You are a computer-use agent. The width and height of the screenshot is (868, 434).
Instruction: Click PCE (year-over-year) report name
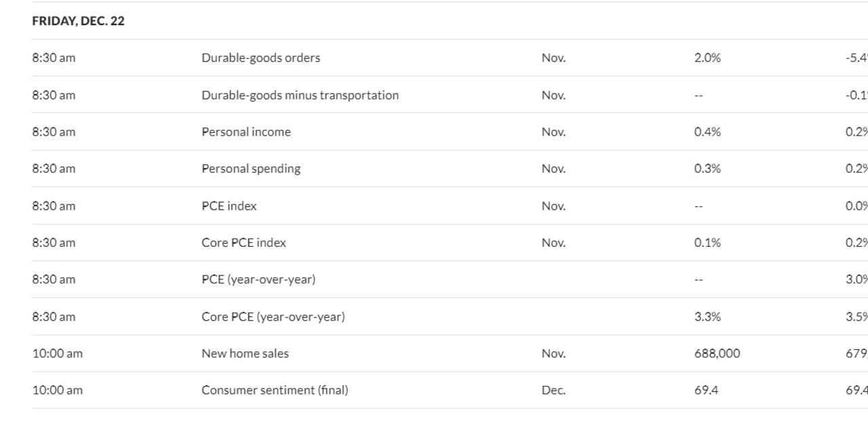click(258, 279)
